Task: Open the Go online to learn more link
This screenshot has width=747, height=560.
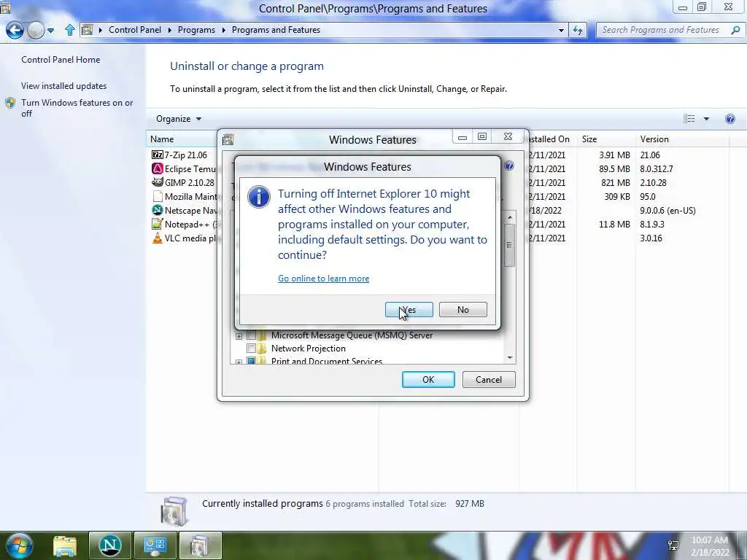Action: pos(323,279)
